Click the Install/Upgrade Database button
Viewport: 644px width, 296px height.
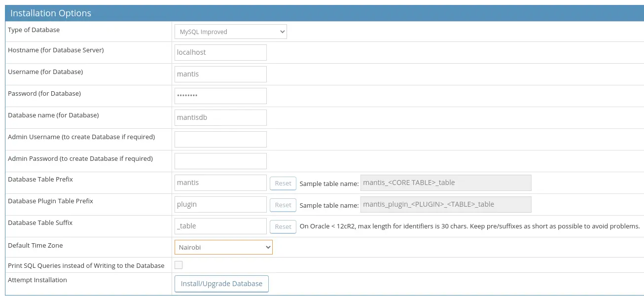pos(221,284)
